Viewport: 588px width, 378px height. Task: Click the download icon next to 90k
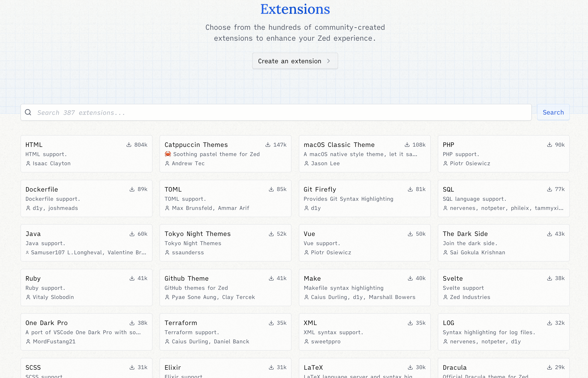(x=550, y=145)
